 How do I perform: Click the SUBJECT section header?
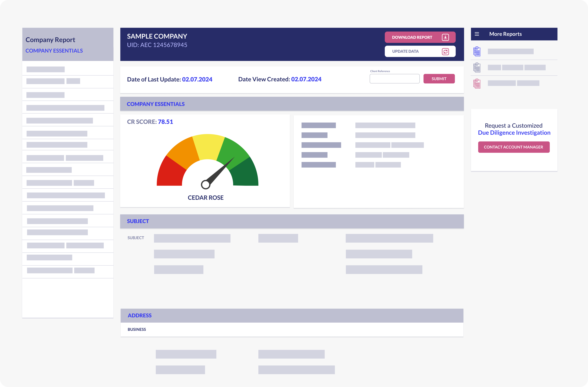tap(138, 221)
